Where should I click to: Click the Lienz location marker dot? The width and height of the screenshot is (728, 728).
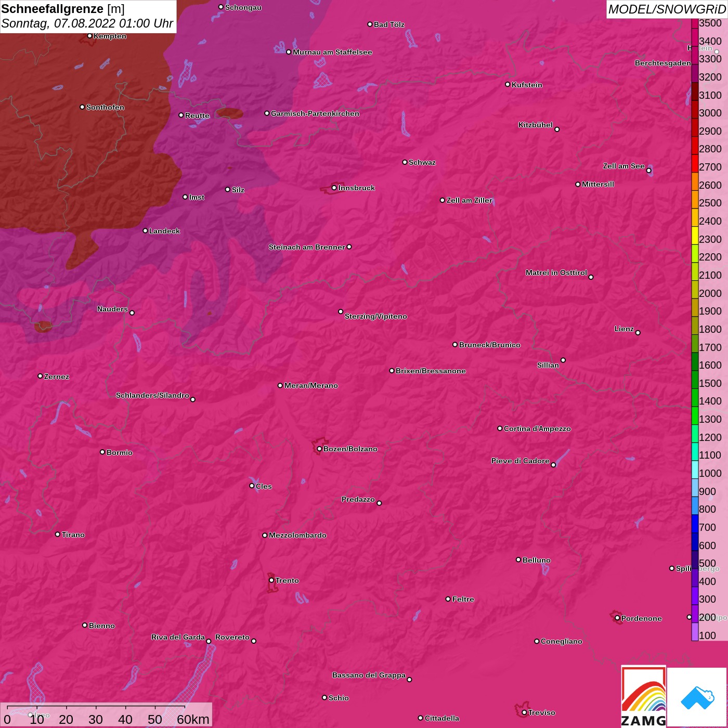click(638, 333)
